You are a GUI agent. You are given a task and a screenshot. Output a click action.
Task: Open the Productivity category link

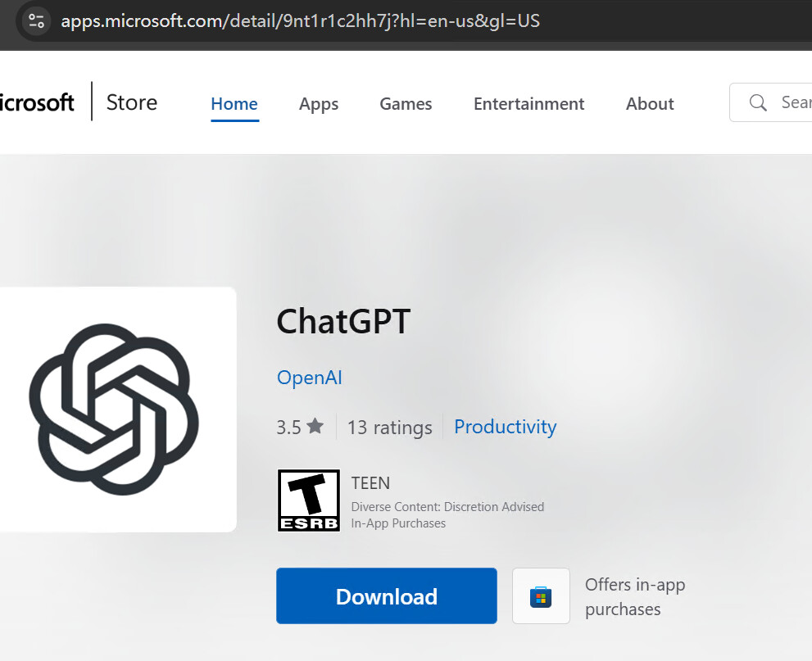click(x=505, y=427)
